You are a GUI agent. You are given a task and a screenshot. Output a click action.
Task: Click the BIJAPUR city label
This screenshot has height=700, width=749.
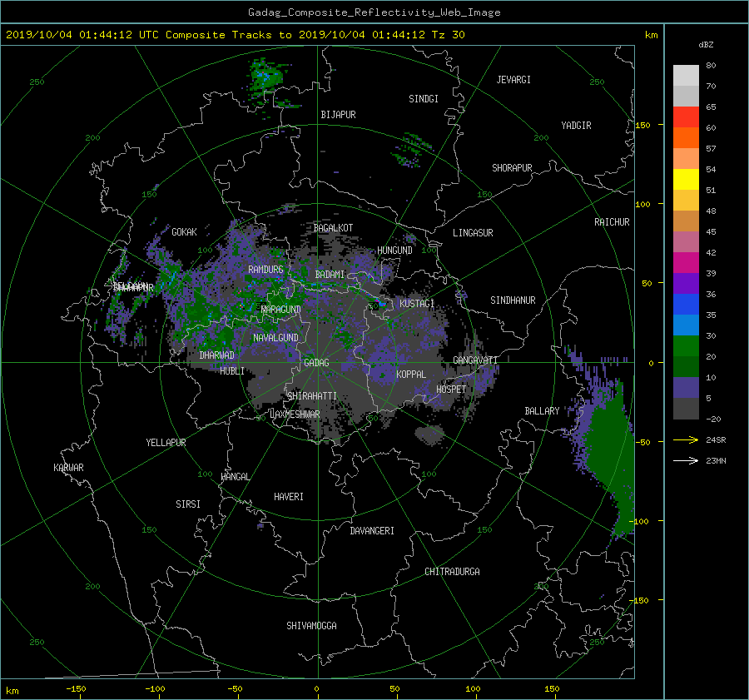(338, 115)
